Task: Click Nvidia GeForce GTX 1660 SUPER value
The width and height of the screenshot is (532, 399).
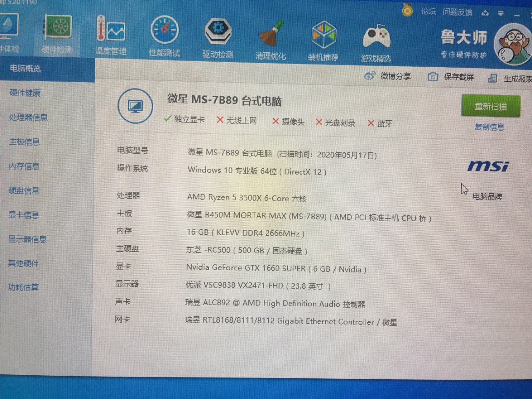Action: click(276, 268)
